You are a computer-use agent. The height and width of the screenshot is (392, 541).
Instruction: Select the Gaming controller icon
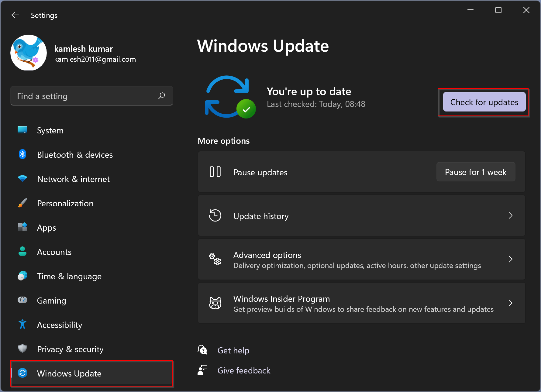coord(22,300)
